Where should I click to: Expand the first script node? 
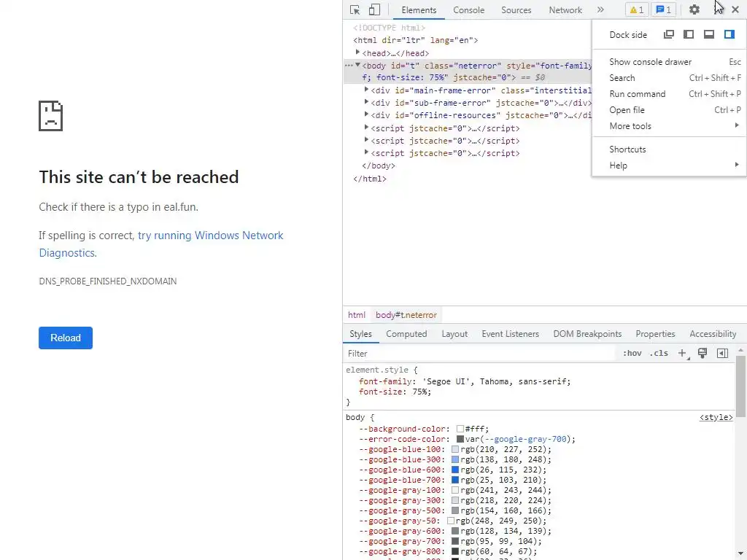coord(366,127)
